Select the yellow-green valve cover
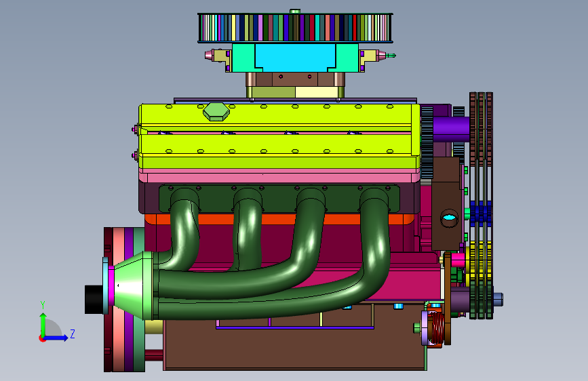 tap(279, 136)
